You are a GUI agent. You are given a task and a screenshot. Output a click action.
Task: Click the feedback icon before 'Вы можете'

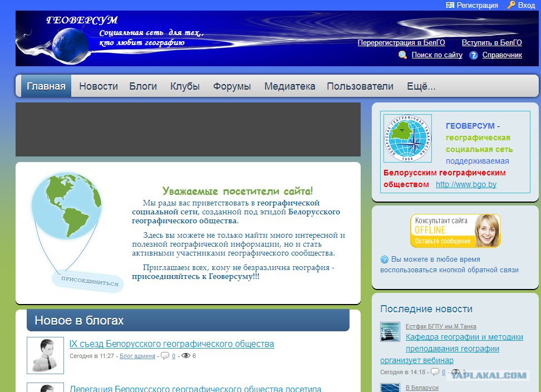click(385, 259)
